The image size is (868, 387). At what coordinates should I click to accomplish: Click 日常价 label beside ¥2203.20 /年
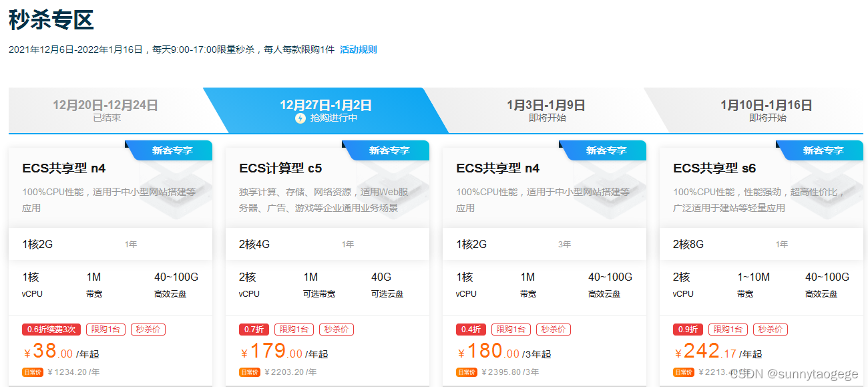point(250,372)
